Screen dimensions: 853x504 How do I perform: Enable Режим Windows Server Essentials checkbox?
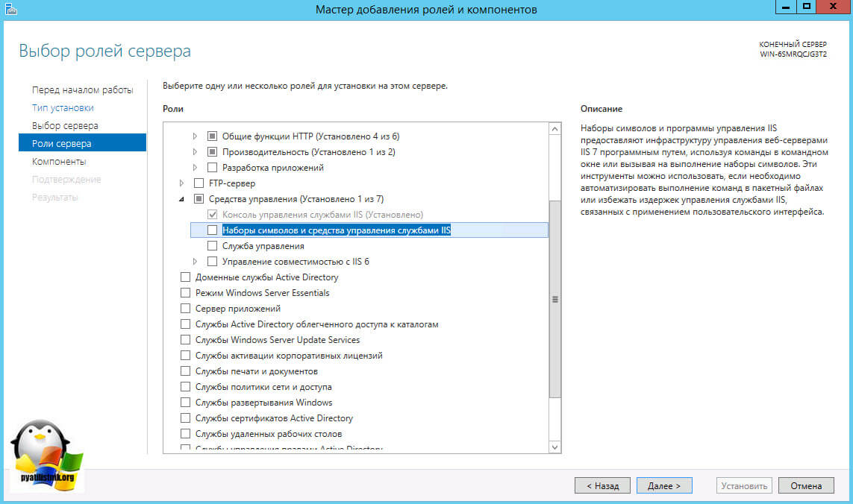click(x=185, y=293)
